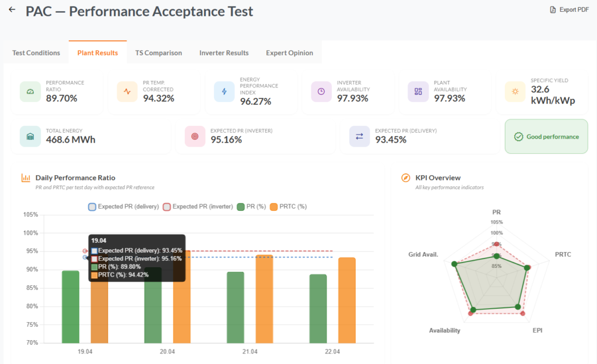Open the Inverter Results tab

tap(224, 53)
